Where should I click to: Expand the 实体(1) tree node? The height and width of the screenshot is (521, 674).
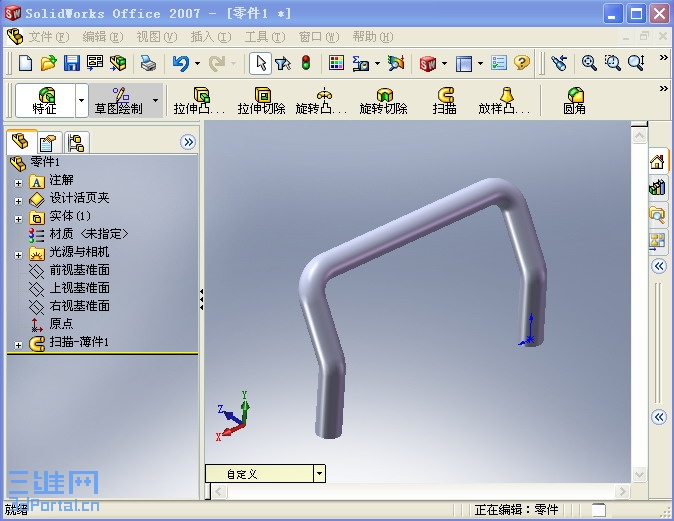(18, 219)
